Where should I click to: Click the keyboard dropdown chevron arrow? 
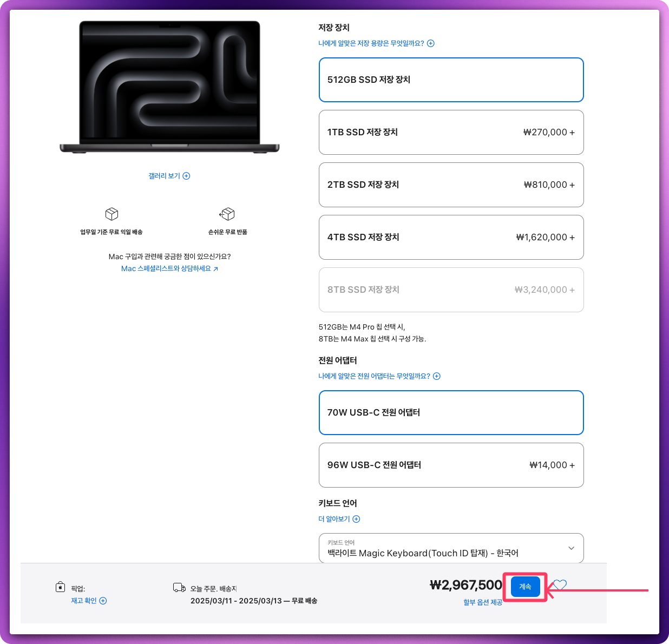(571, 548)
